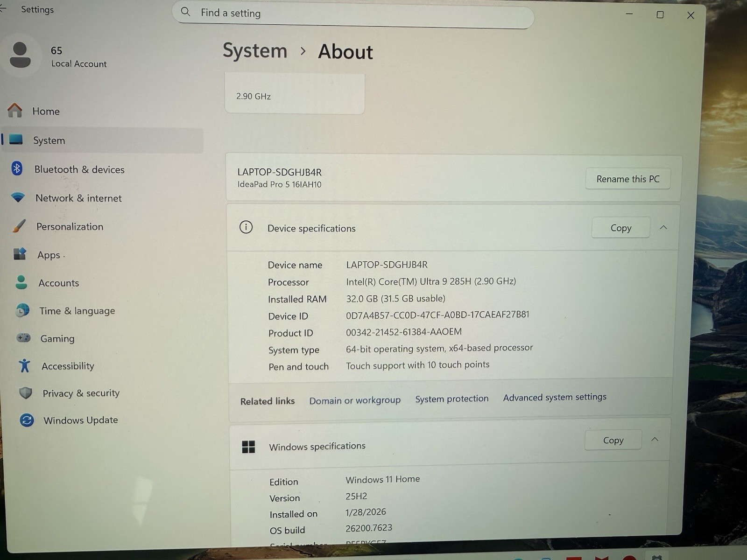This screenshot has width=747, height=560.
Task: Copy the Device specifications
Action: (x=621, y=228)
